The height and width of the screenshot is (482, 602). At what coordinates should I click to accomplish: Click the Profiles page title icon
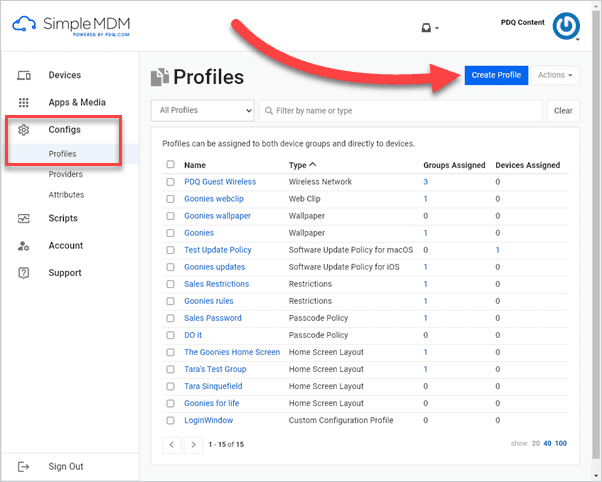(x=160, y=77)
